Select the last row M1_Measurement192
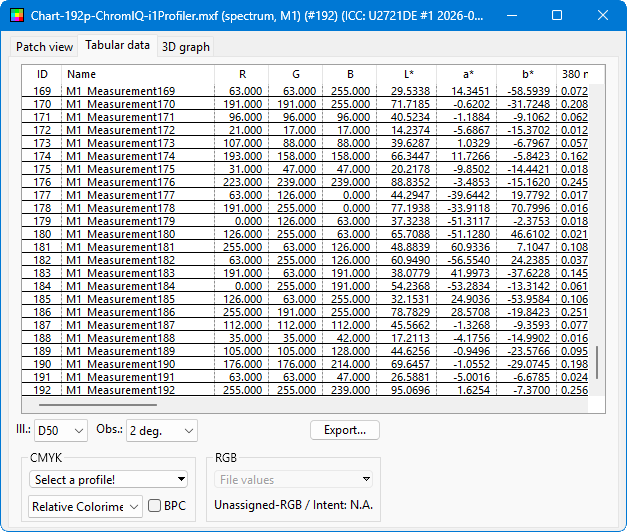 305,390
